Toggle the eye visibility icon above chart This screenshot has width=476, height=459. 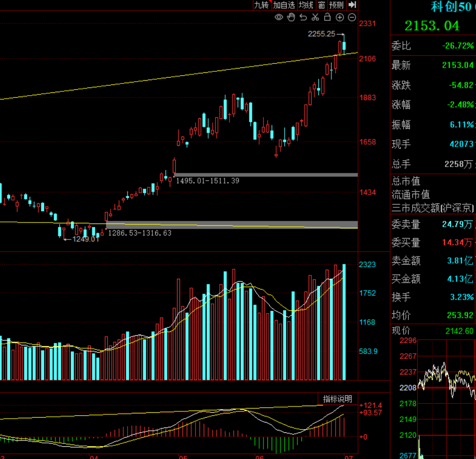[279, 17]
